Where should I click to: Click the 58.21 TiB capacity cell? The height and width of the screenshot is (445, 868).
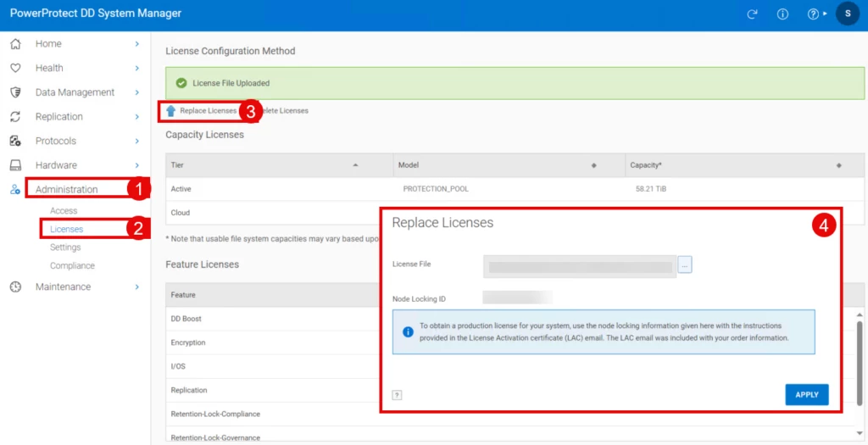pos(651,189)
